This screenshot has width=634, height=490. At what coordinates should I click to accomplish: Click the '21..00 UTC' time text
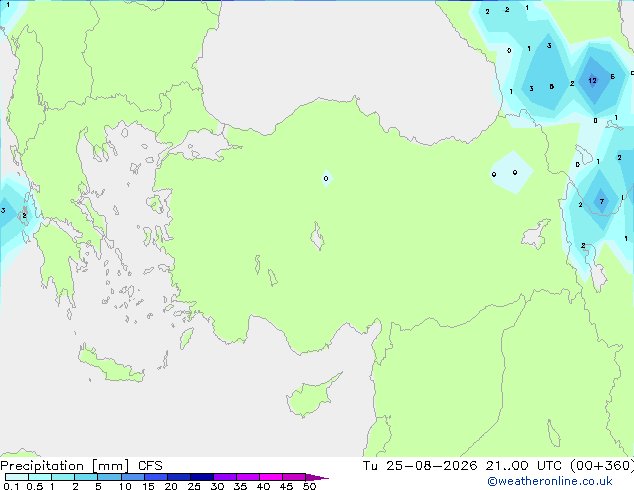tap(524, 466)
